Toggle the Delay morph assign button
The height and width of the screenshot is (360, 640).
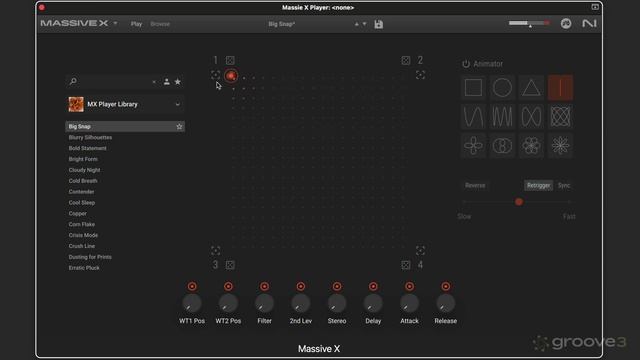(x=373, y=287)
